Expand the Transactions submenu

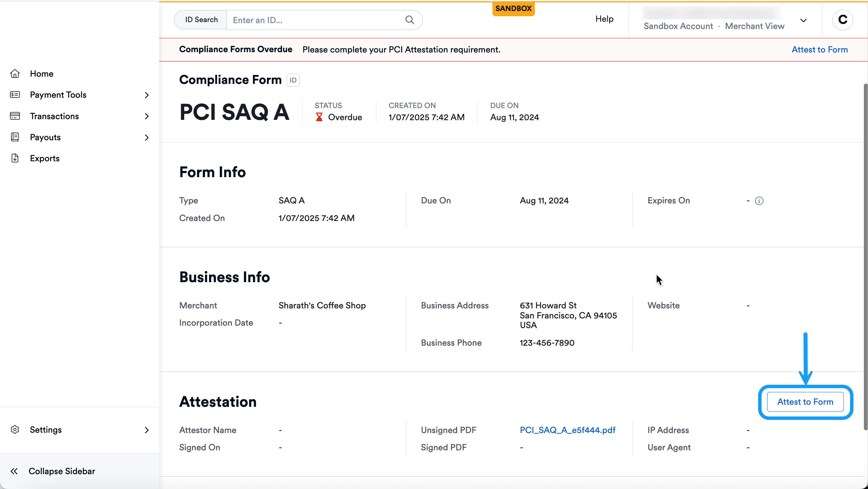pyautogui.click(x=147, y=116)
